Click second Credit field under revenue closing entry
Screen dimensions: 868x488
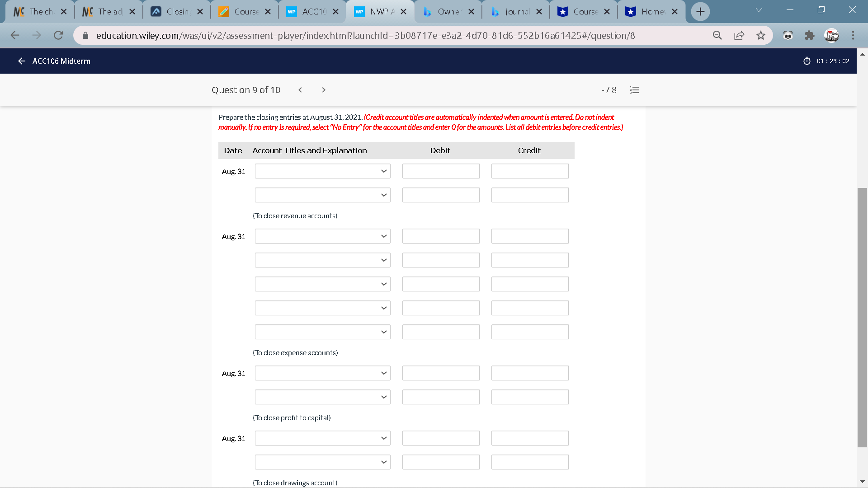coord(530,195)
